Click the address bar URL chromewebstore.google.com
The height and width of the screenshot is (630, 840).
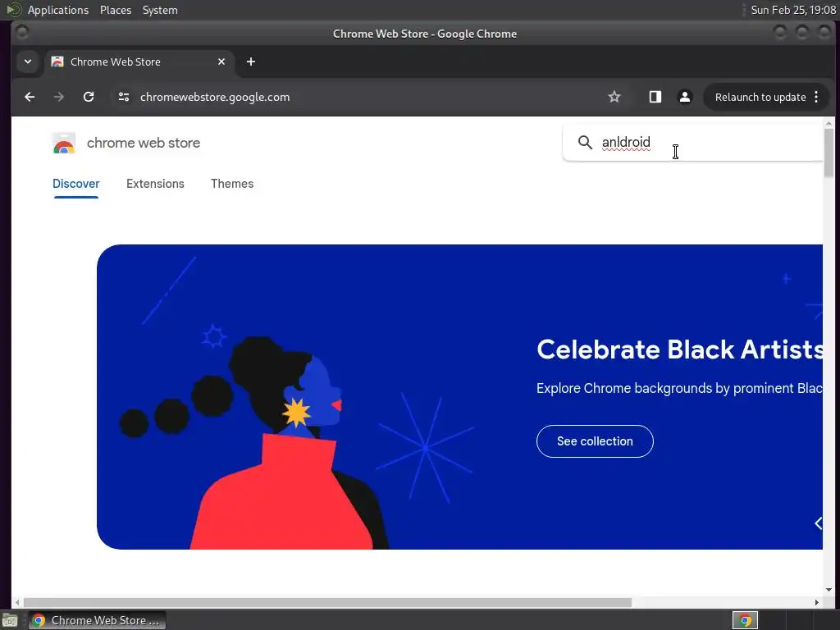tap(215, 97)
